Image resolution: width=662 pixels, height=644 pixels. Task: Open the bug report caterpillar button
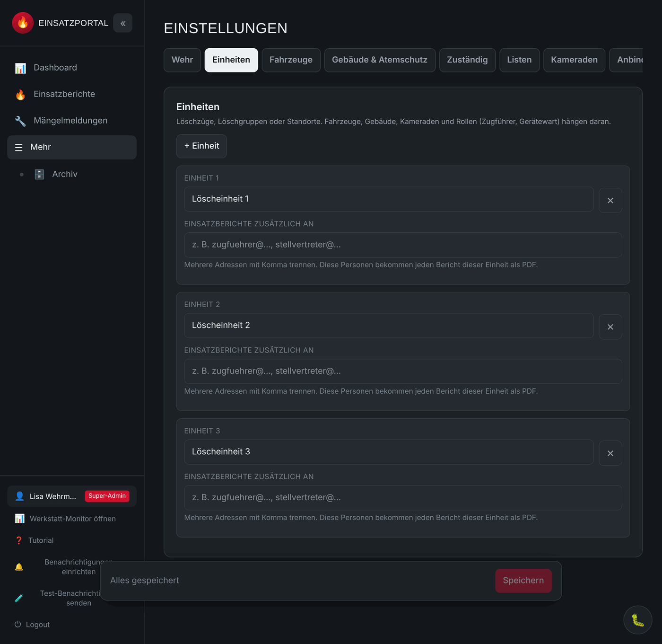point(638,620)
